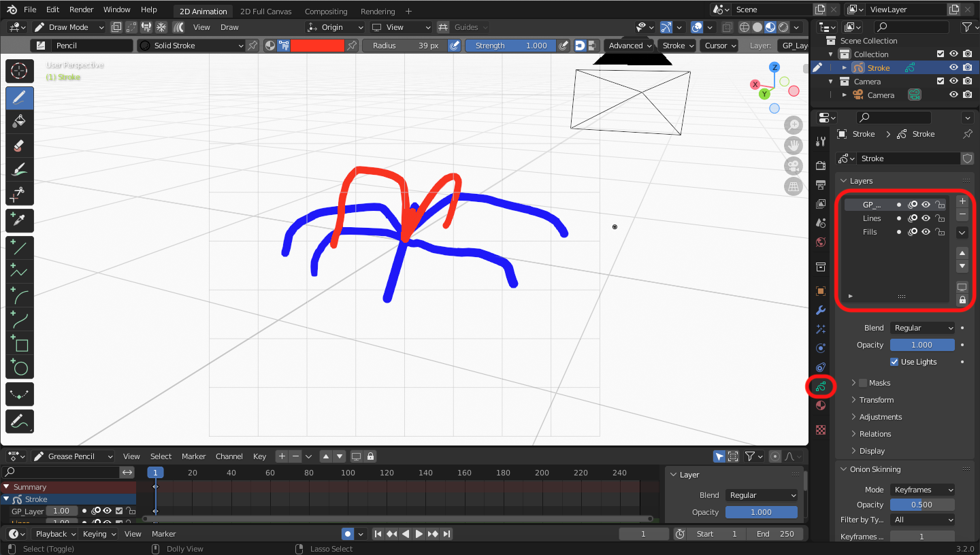The height and width of the screenshot is (555, 980).
Task: Open the Draw Mode selector
Action: [69, 27]
